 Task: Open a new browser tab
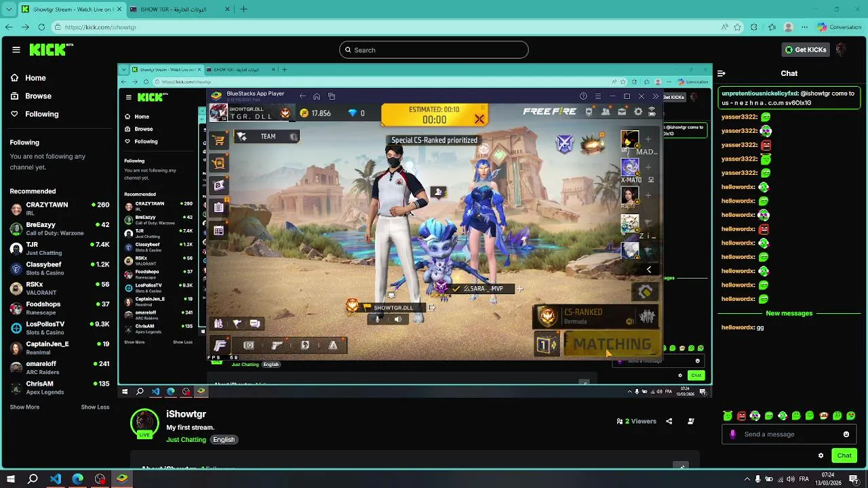point(243,9)
